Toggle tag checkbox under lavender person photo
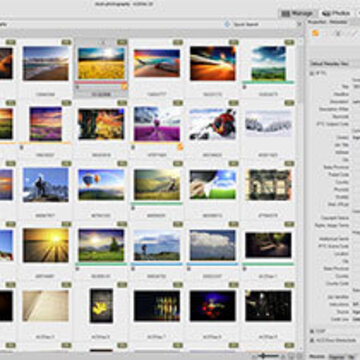This screenshot has height=360, width=360. (x=133, y=147)
